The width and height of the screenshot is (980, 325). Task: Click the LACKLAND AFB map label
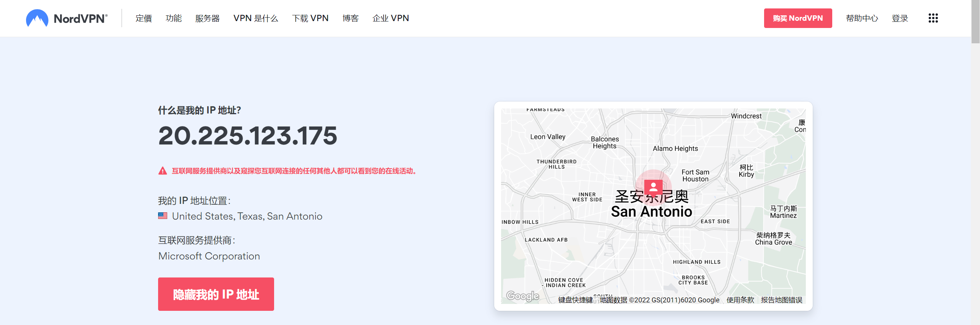pos(546,240)
